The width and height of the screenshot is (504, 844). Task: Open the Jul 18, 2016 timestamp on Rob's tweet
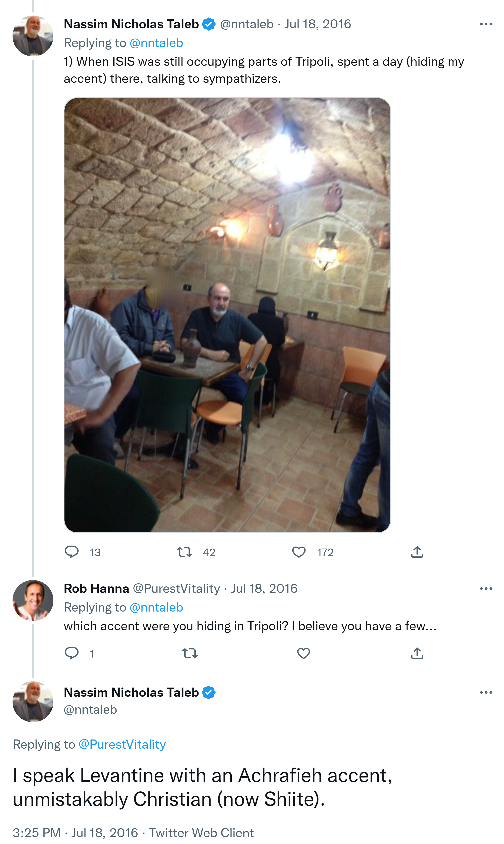264,589
